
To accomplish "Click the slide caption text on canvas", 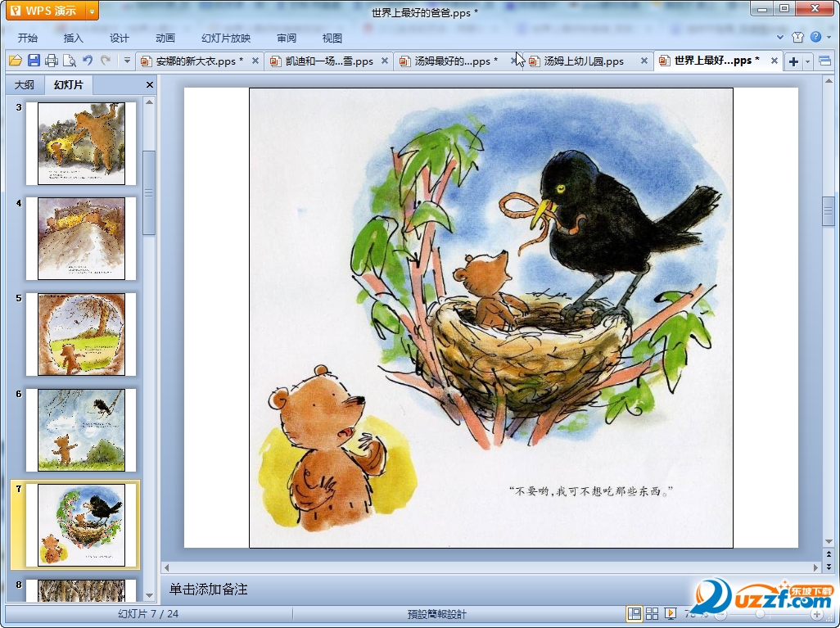I will [591, 490].
